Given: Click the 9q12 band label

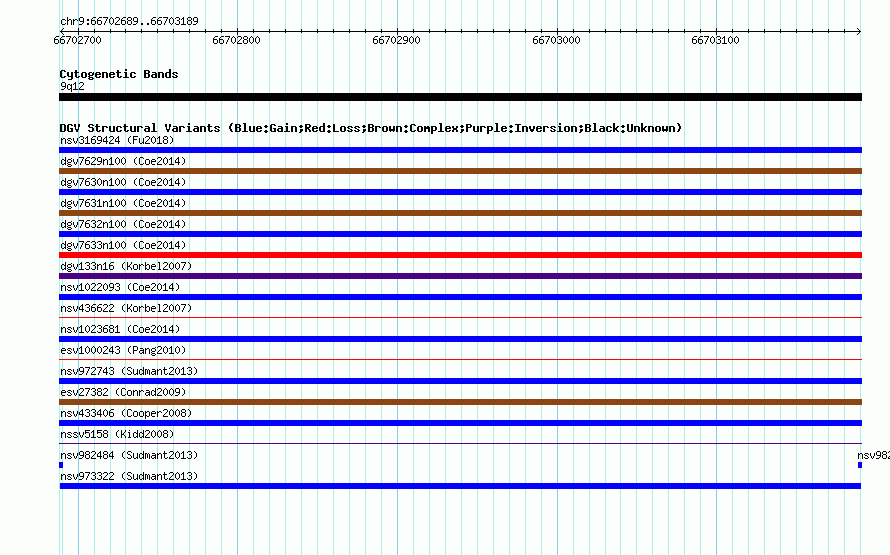Looking at the screenshot, I should [x=72, y=86].
